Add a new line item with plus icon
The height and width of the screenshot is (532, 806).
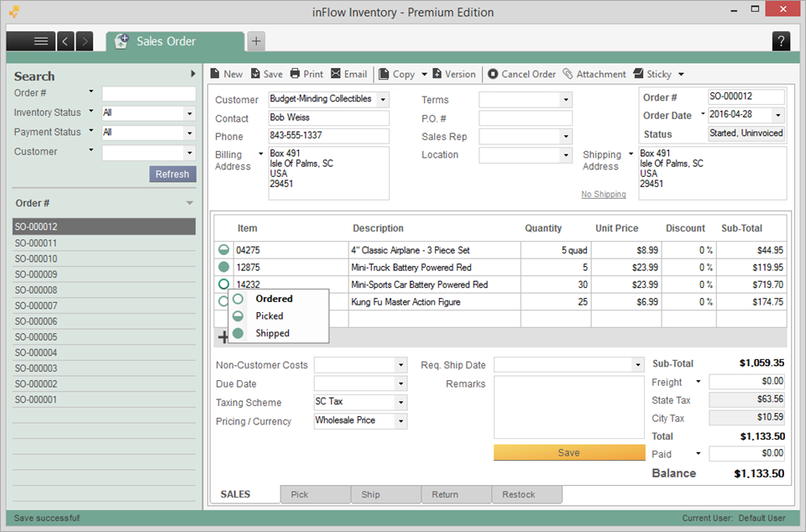click(x=223, y=336)
